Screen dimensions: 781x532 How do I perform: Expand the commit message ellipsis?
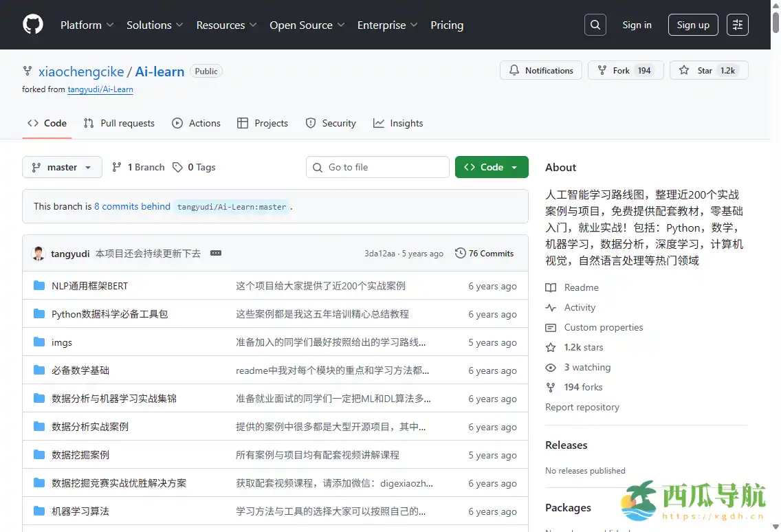tap(216, 253)
